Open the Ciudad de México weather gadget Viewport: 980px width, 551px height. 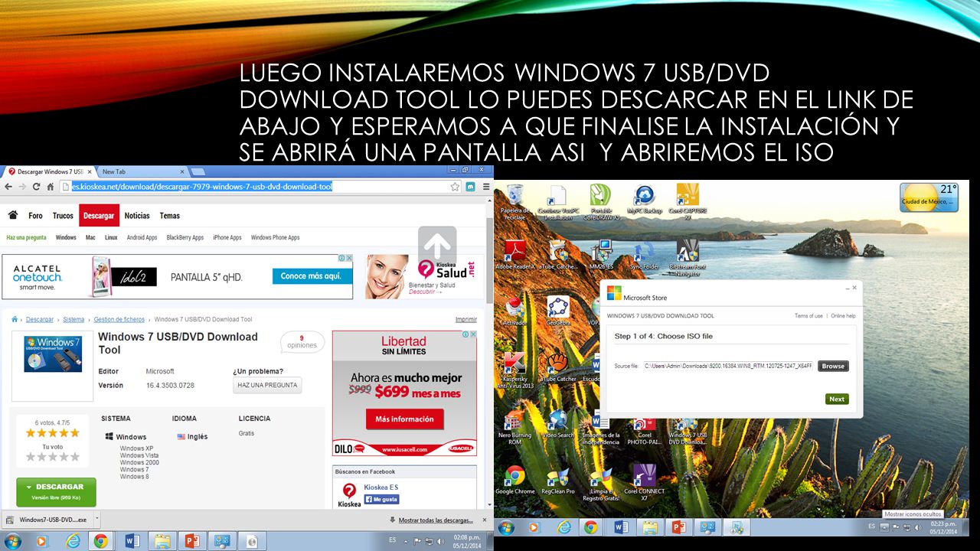pos(928,197)
